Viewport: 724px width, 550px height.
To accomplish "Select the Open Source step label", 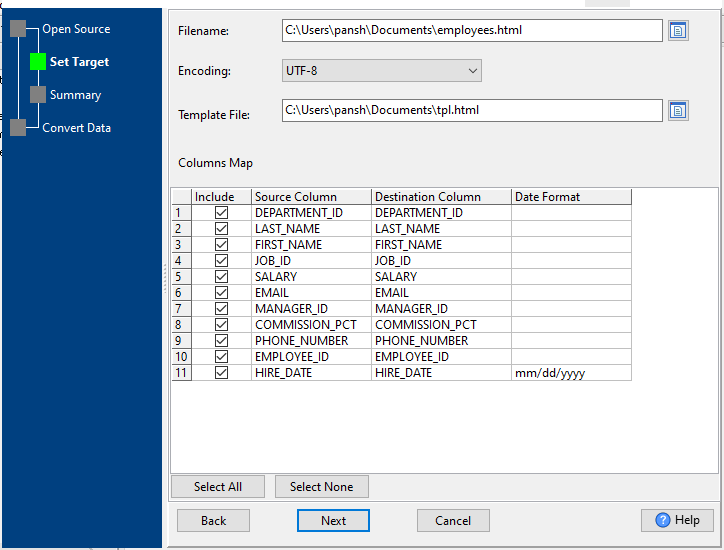I will (76, 29).
